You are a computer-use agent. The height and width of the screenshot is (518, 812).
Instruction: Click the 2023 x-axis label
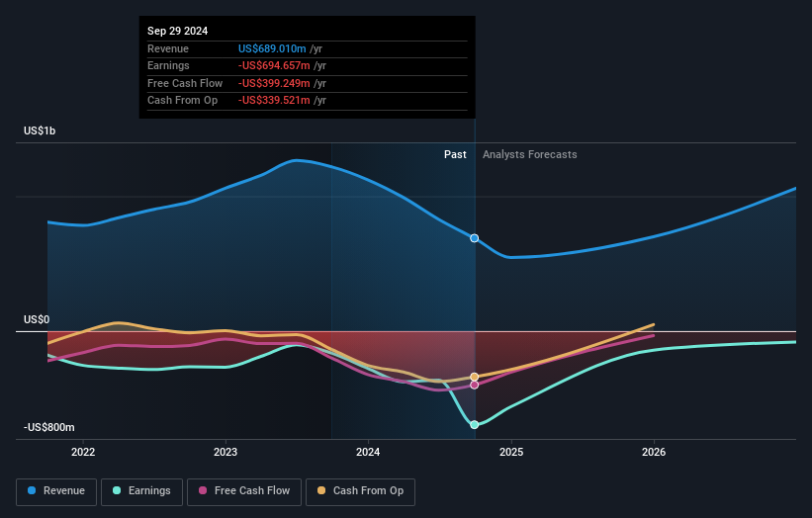pyautogui.click(x=226, y=452)
